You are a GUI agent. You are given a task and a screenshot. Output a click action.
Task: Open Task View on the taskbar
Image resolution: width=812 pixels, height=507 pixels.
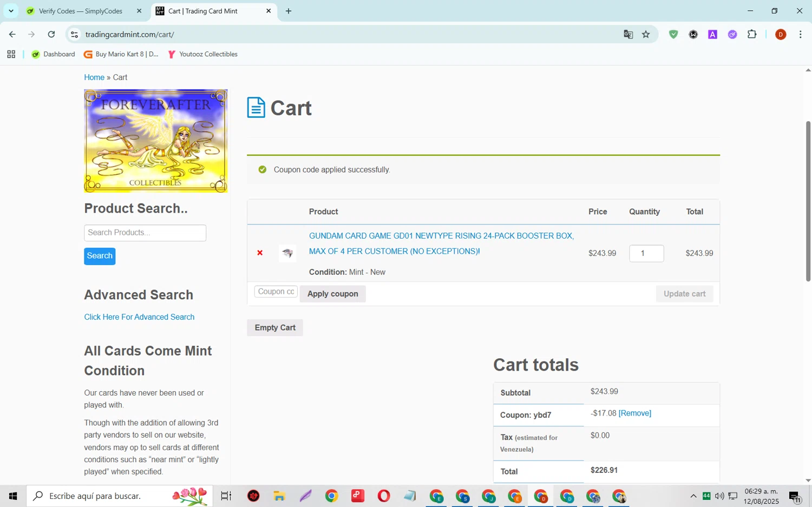coord(226,496)
